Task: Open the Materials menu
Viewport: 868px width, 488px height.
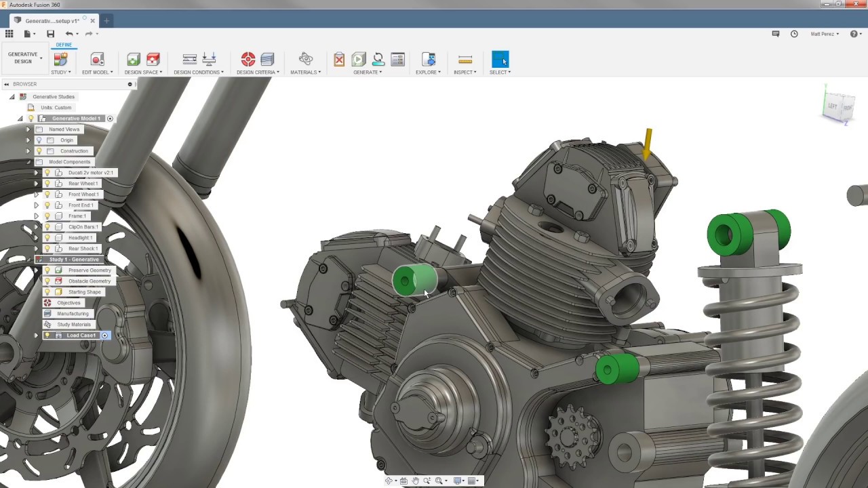Action: point(305,72)
